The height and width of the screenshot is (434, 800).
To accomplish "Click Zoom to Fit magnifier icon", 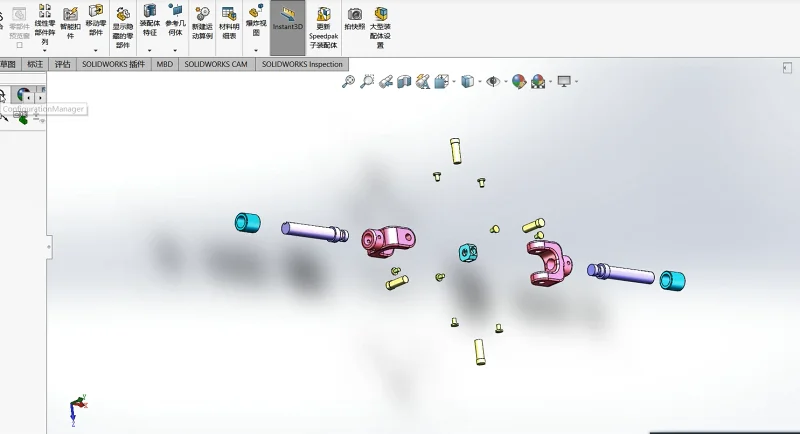I will (348, 81).
